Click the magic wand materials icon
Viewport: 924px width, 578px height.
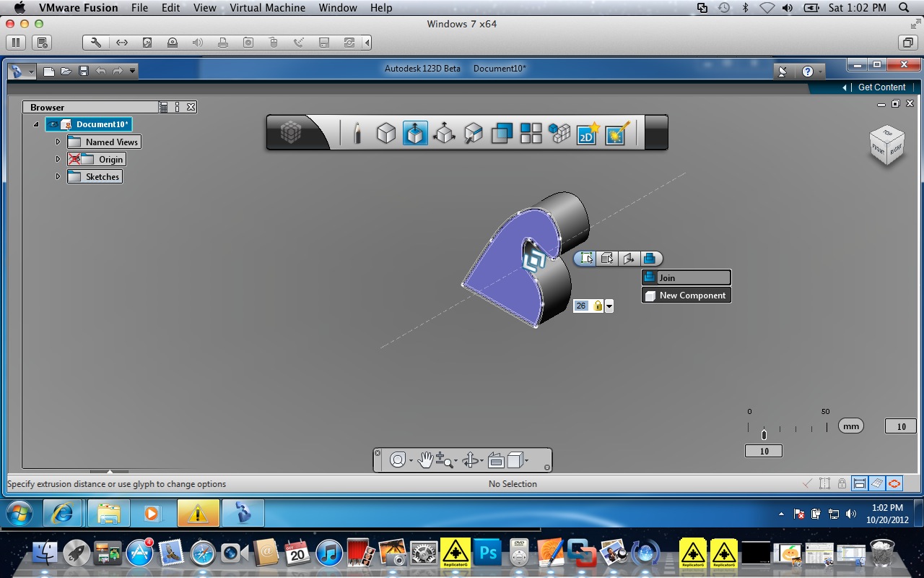point(617,133)
